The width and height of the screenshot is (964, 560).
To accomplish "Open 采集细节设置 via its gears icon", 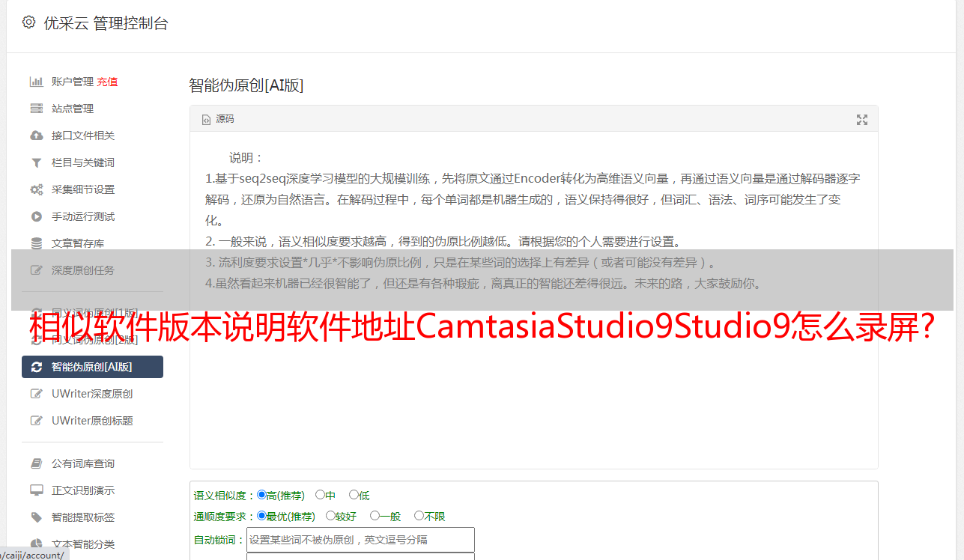I will (x=36, y=189).
